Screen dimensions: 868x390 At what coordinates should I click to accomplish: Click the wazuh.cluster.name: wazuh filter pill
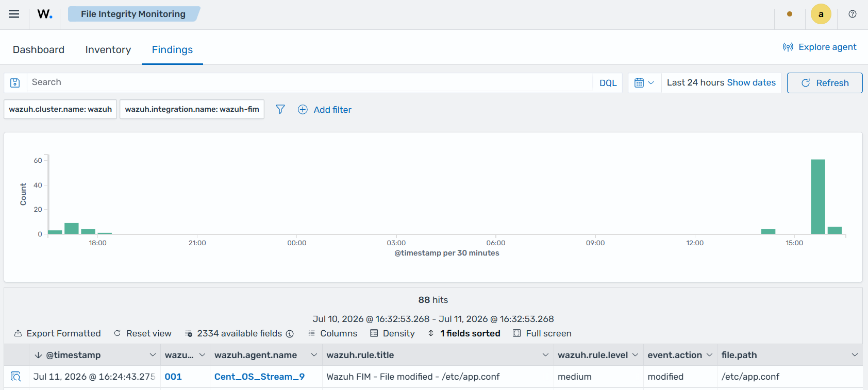60,109
